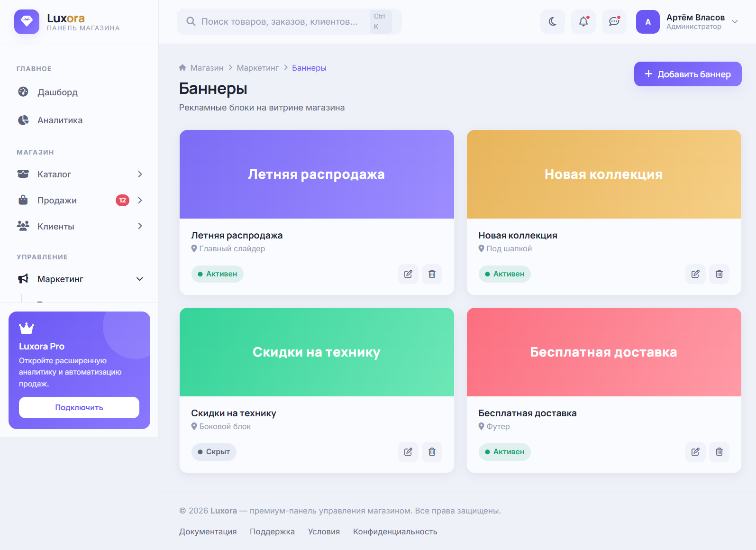Focus the search field for товаров, заказов, клиентов
Image resolution: width=756 pixels, height=550 pixels.
point(289,21)
